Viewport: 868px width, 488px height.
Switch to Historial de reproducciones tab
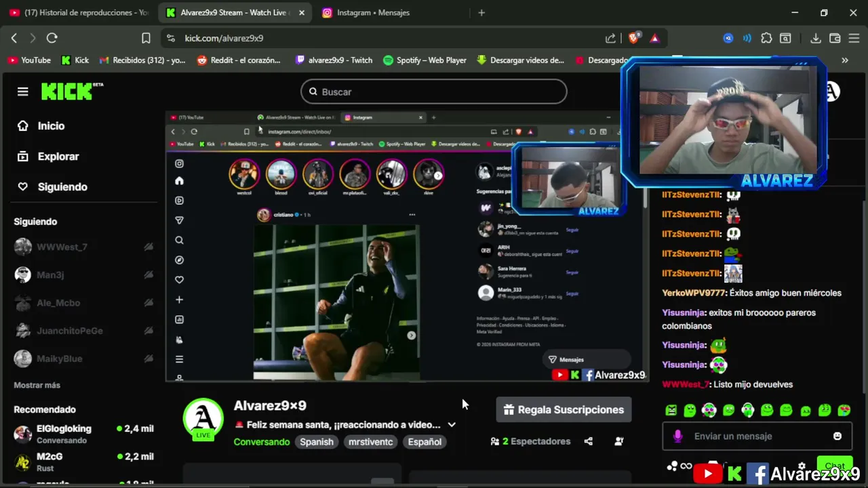tap(79, 12)
